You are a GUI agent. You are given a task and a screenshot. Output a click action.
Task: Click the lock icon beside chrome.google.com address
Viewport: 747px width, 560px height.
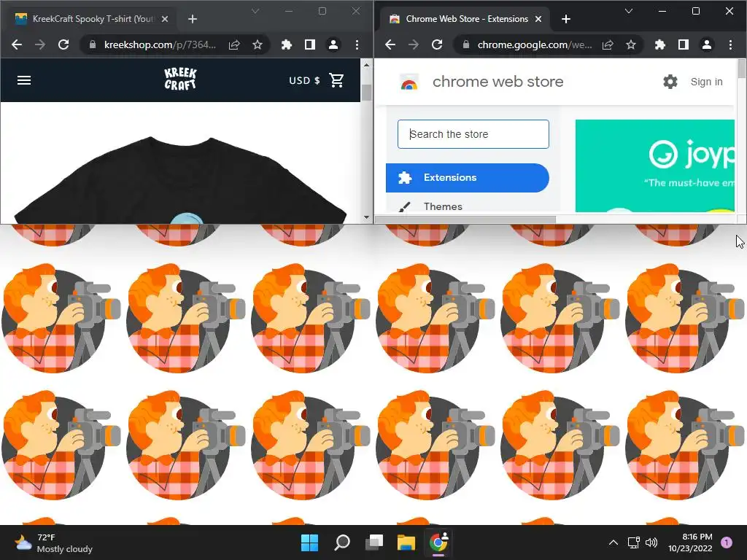pos(466,44)
